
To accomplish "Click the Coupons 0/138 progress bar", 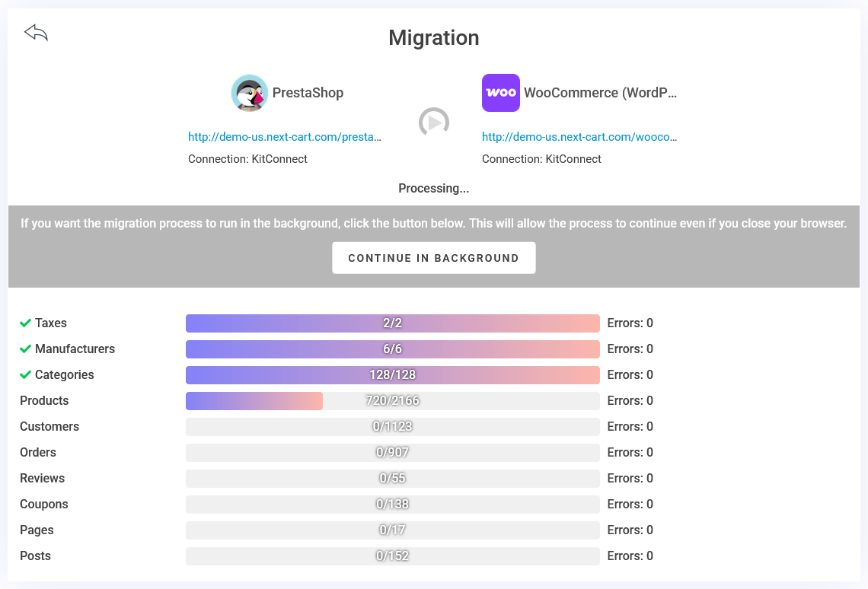I will pos(392,505).
